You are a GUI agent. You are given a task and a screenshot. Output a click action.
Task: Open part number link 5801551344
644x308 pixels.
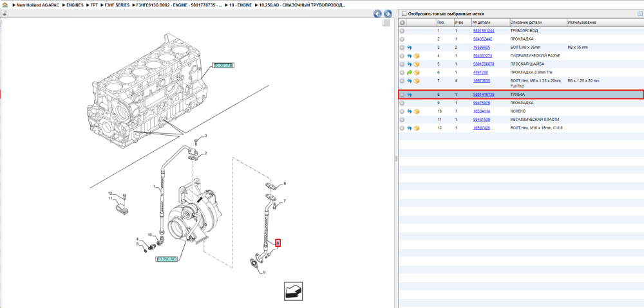coord(484,31)
